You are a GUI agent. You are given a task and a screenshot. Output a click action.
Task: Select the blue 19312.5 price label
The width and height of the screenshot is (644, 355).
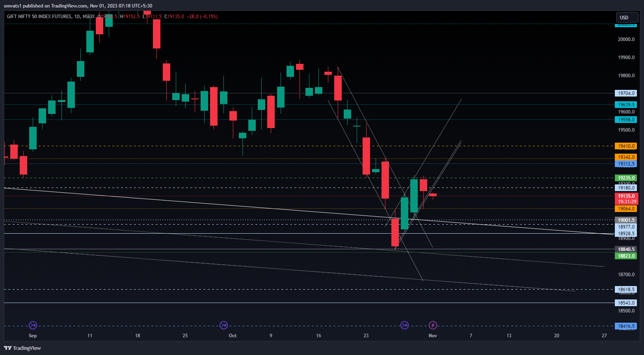(626, 164)
